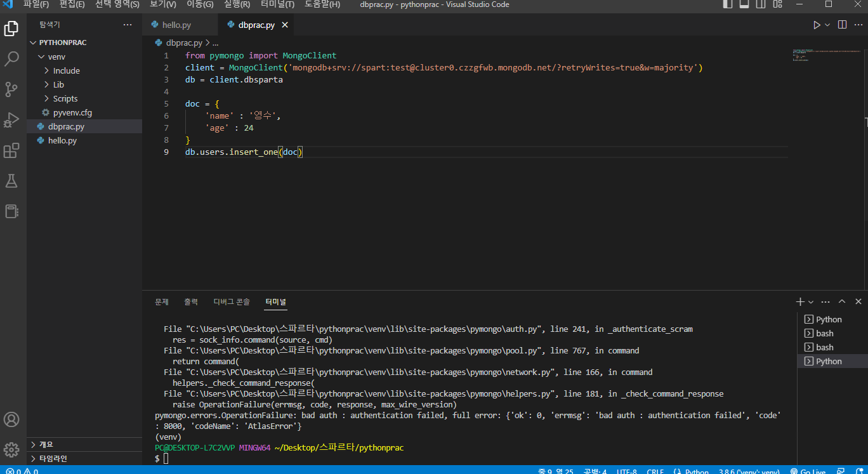This screenshot has width=868, height=474.
Task: Collapse the PYTHONPRAC folder section
Action: point(84,43)
